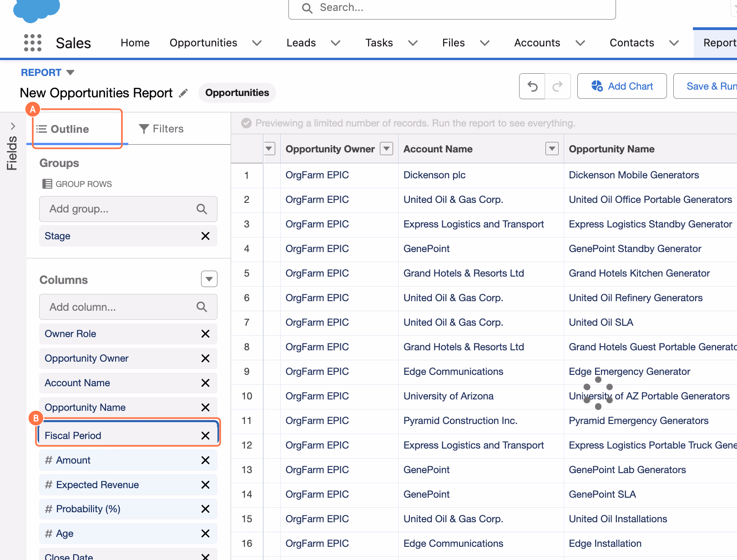Click the search magnifier icon in global search
Screen dimensions: 737x560
pos(307,8)
